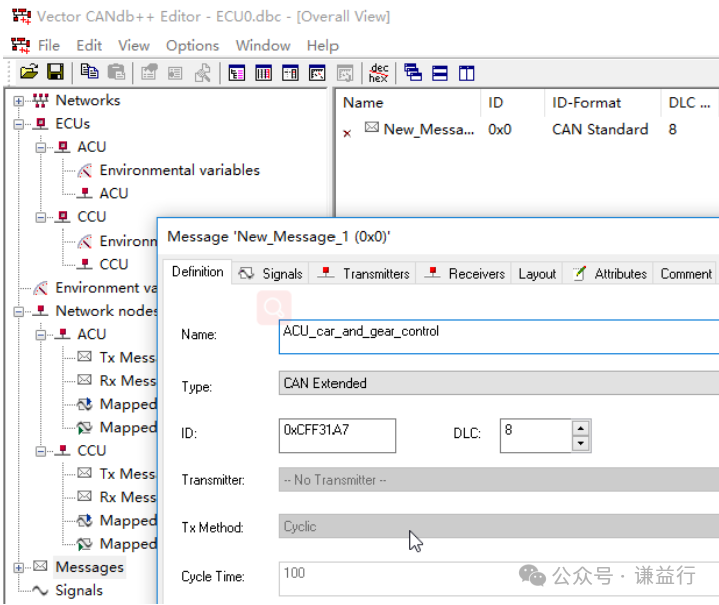Open the Tx Method Cyclic dropdown

pos(499,526)
